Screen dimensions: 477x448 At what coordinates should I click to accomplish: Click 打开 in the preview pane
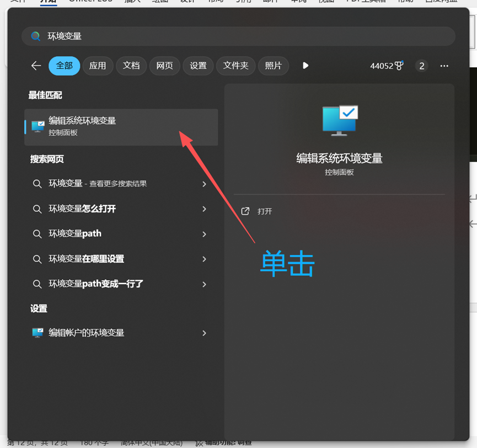point(265,211)
